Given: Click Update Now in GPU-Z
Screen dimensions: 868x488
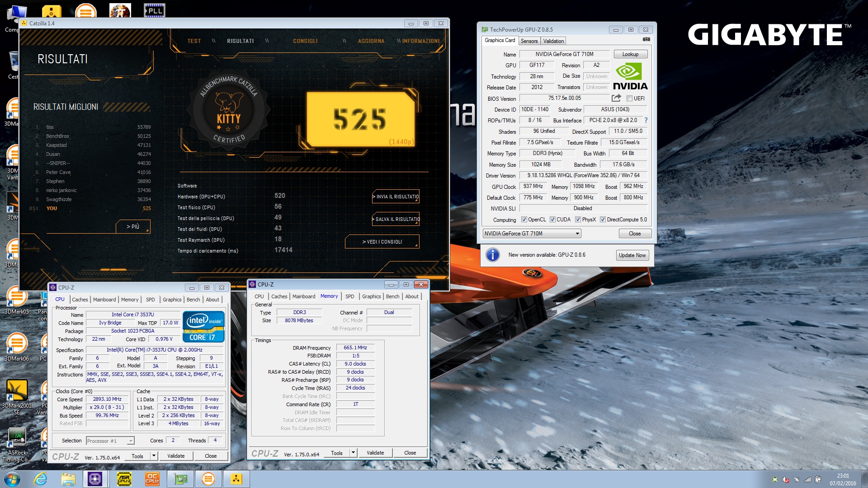Looking at the screenshot, I should tap(632, 255).
